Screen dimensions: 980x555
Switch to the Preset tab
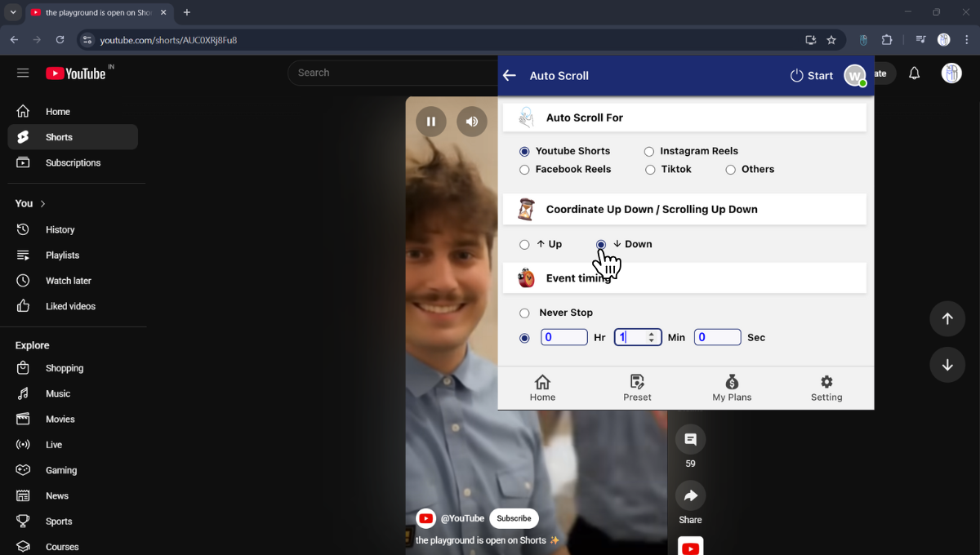coord(637,388)
